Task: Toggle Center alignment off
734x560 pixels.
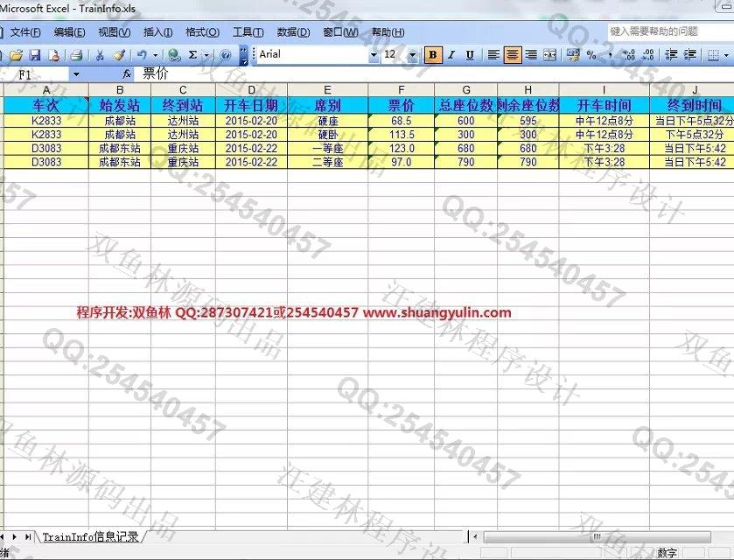Action: (512, 55)
